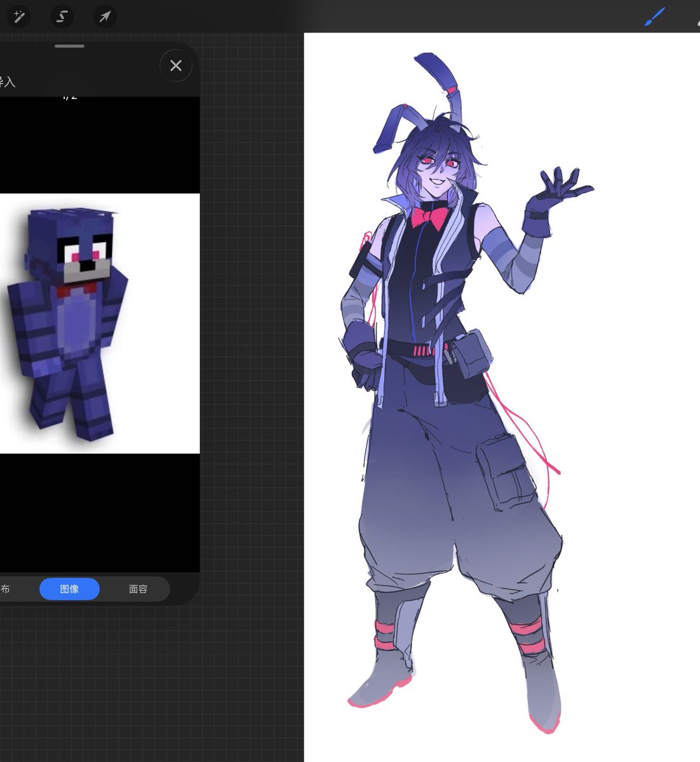Open the Adjustments magic wand menu
Viewport: 700px width, 762px height.
[x=19, y=16]
